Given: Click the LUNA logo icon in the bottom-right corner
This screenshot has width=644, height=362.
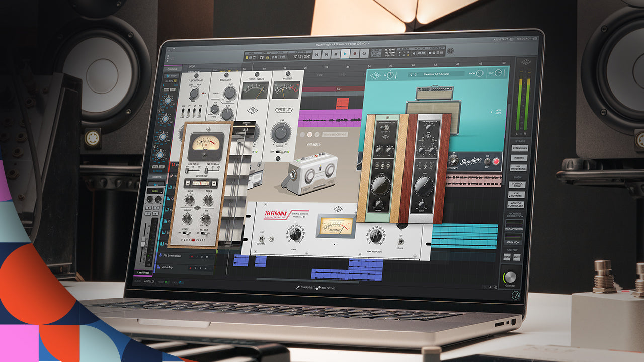Looking at the screenshot, I should pos(516,296).
